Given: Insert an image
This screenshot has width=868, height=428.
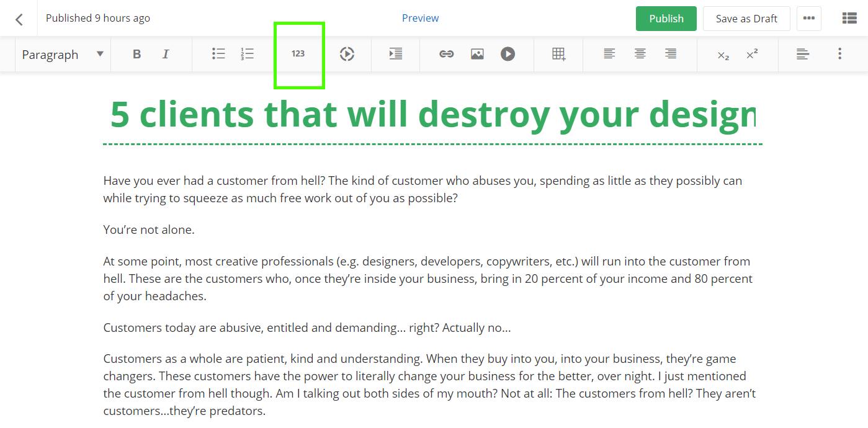Looking at the screenshot, I should 477,55.
